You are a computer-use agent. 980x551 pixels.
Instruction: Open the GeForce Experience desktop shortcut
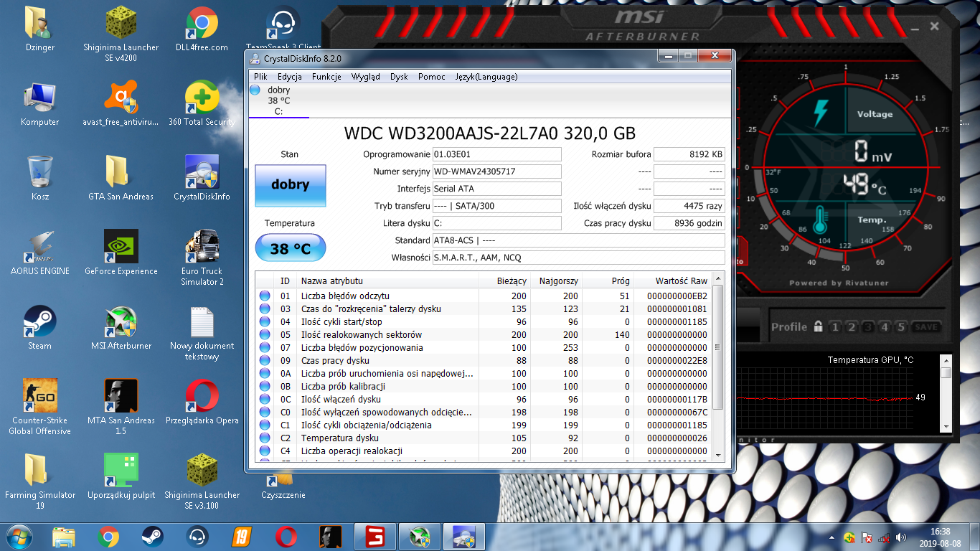tap(121, 253)
